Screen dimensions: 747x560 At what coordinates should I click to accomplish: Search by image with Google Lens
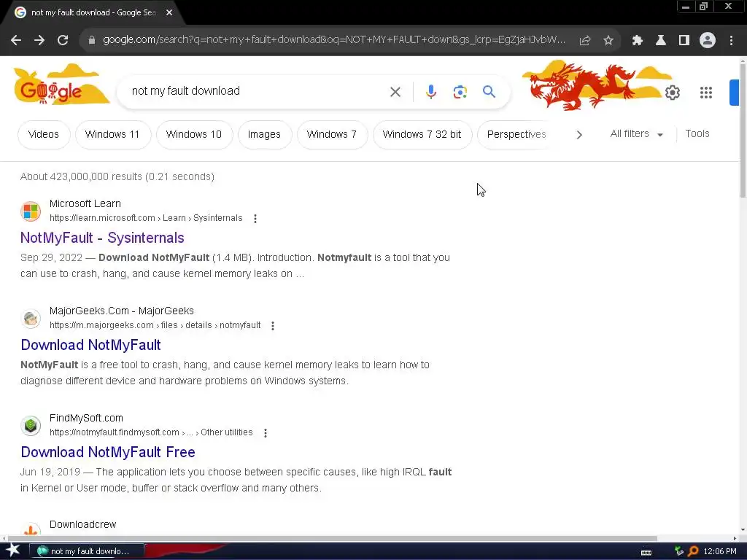click(x=460, y=92)
